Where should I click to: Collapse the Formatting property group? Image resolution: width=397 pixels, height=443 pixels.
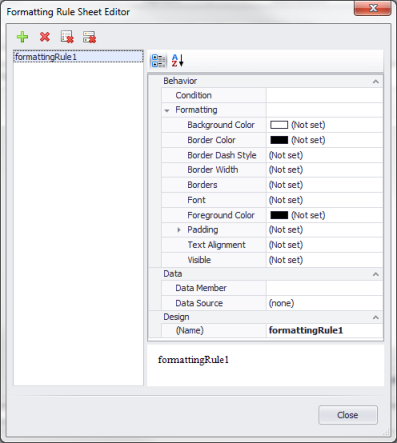(167, 110)
